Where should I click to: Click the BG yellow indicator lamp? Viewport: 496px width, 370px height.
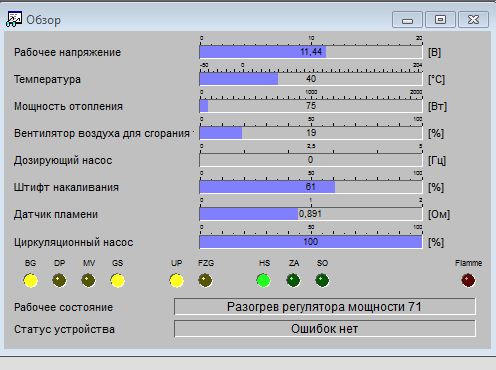point(30,281)
